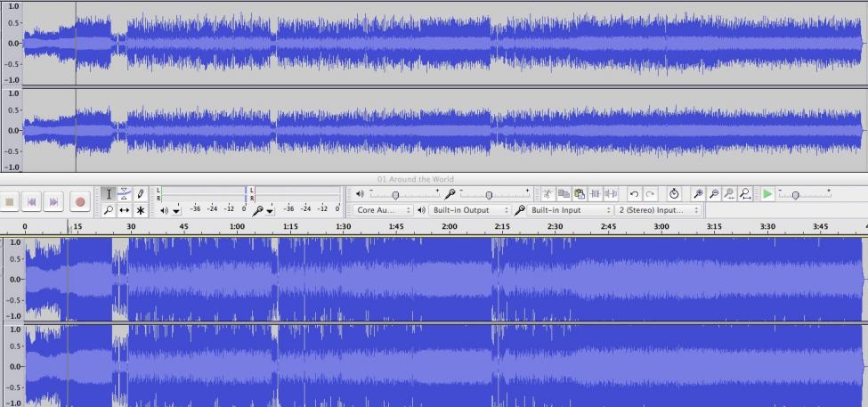This screenshot has height=407, width=868.
Task: Click the green Play-at-speed button
Action: [x=767, y=194]
